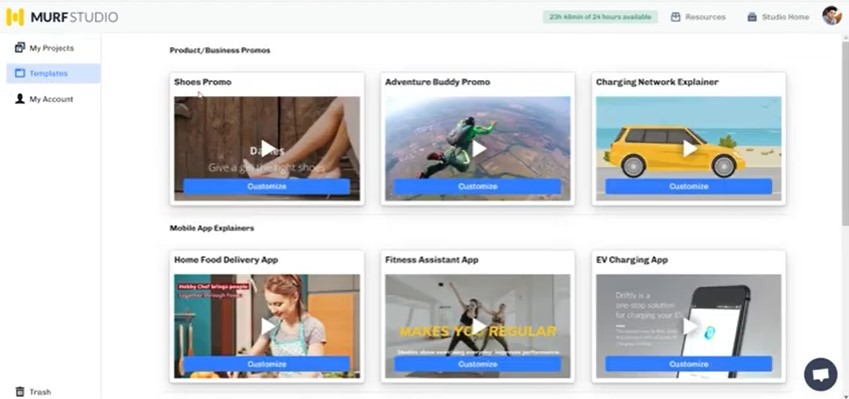The width and height of the screenshot is (849, 399).
Task: Click the Studio Home icon
Action: pyautogui.click(x=752, y=17)
